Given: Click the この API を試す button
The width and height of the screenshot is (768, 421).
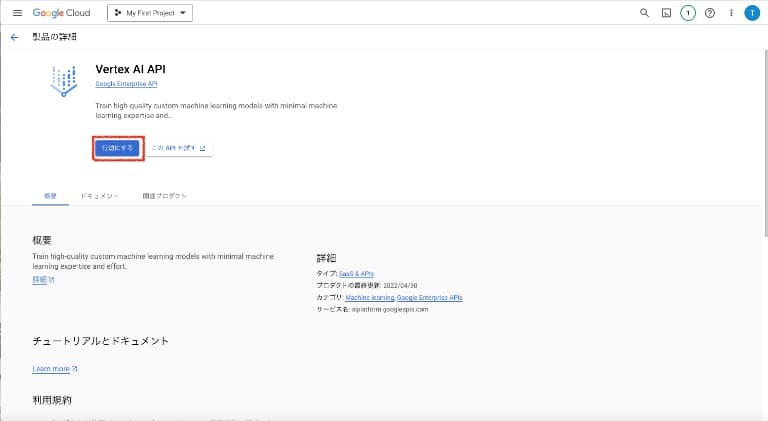Looking at the screenshot, I should [181, 148].
